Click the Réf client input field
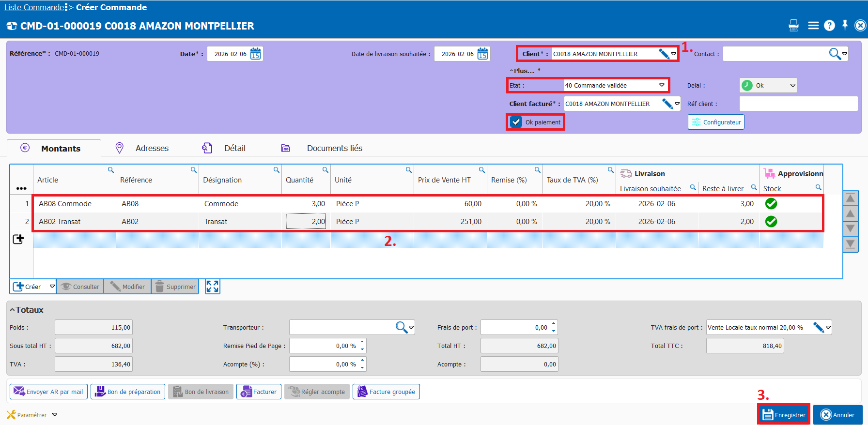 798,104
